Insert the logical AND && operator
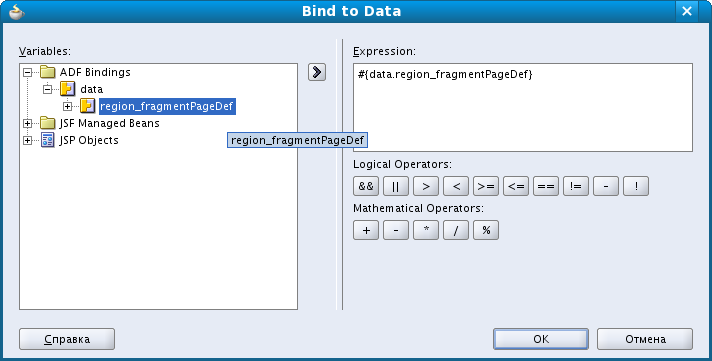 pos(366,186)
